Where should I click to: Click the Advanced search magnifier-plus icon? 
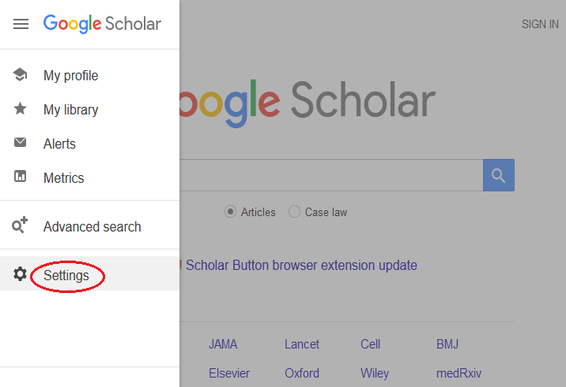click(x=20, y=225)
